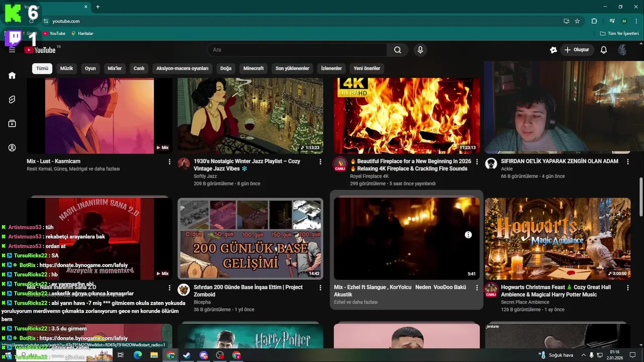Select the Yeni öneriler chip

367,68
